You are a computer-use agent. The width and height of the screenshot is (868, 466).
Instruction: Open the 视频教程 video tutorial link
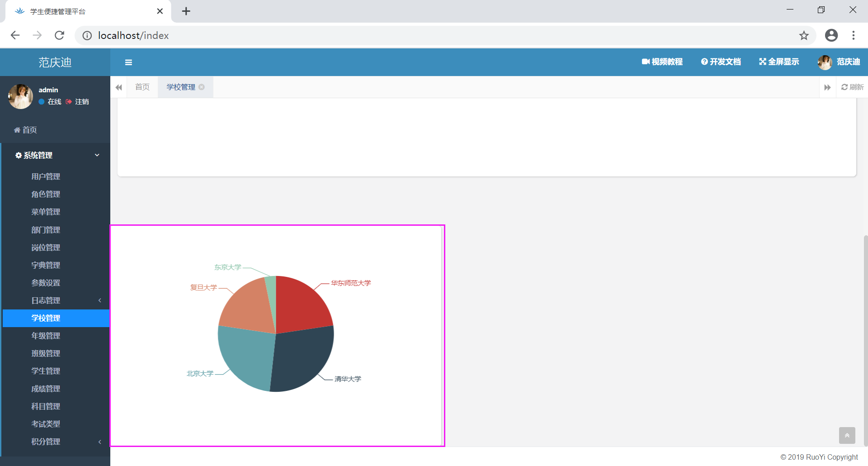click(x=662, y=62)
